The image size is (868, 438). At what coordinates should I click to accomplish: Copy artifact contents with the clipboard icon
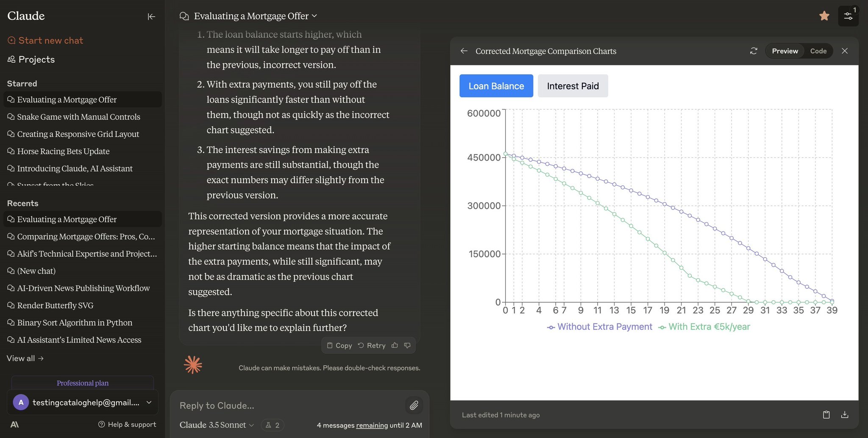pos(826,415)
